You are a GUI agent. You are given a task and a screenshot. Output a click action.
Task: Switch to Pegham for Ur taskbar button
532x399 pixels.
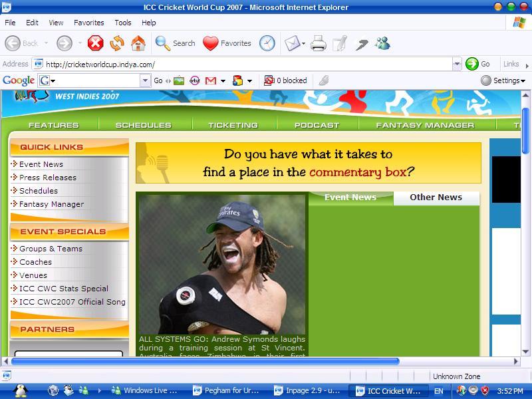pos(226,390)
